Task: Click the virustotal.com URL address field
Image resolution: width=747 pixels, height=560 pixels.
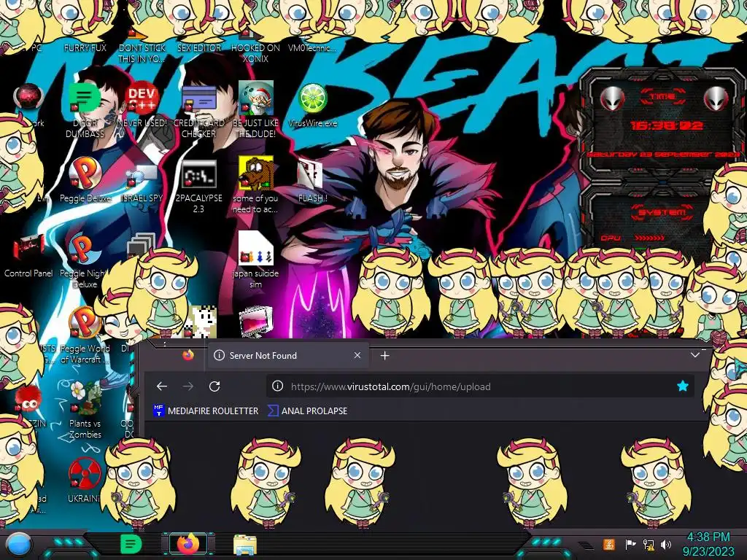Action: pos(480,386)
